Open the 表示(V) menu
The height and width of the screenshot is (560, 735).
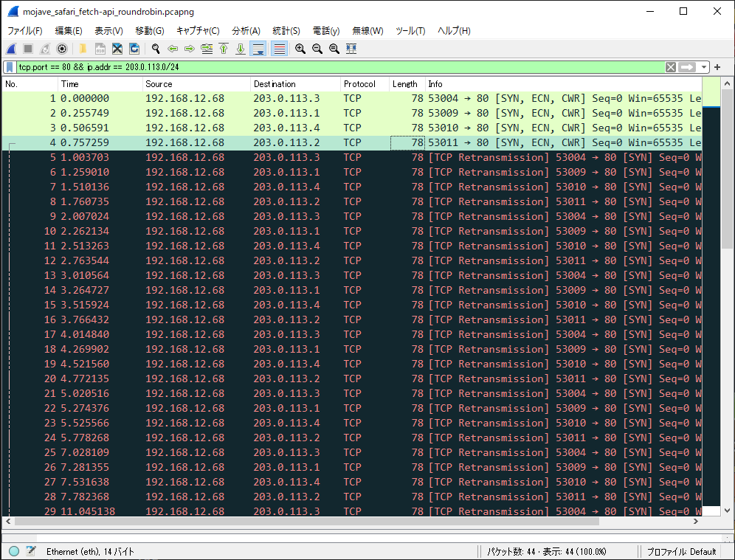coord(108,31)
